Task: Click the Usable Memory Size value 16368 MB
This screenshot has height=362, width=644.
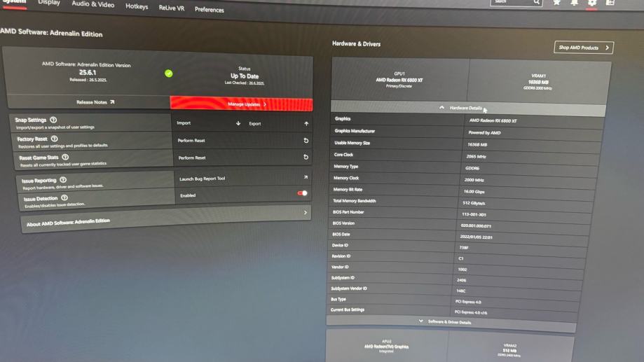Action: tap(477, 144)
